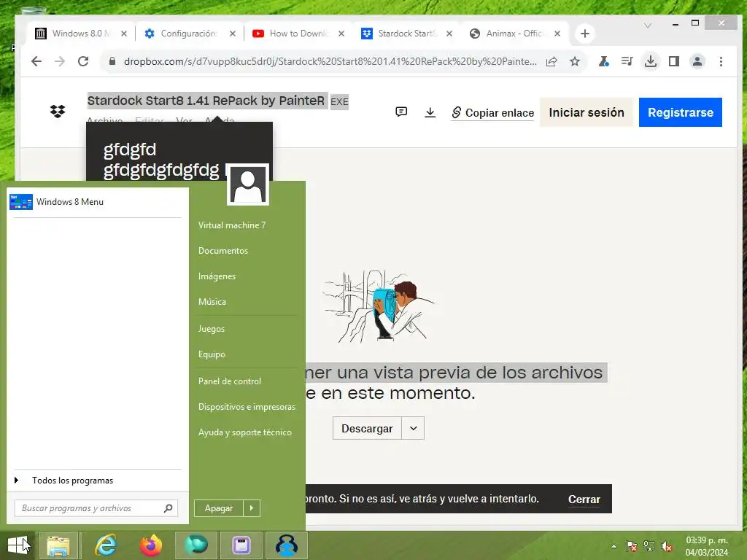Screen dimensions: 747x560
Task: Open the teal round app on taskbar
Action: click(196, 545)
